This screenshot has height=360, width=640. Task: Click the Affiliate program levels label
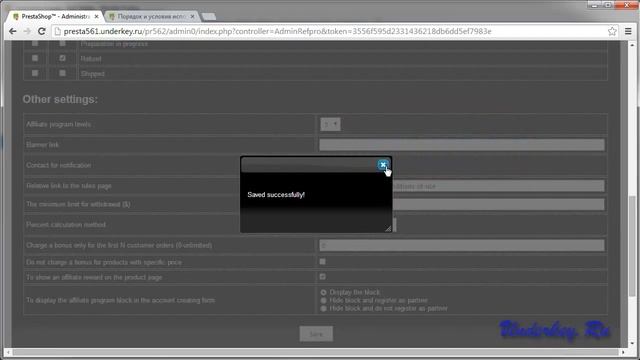(x=58, y=124)
